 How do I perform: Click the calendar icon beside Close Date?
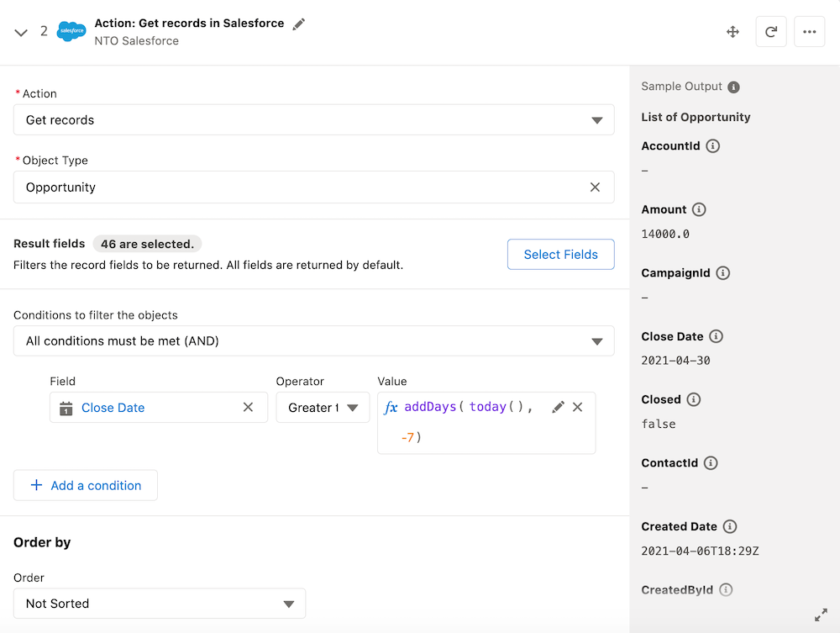[x=66, y=409]
